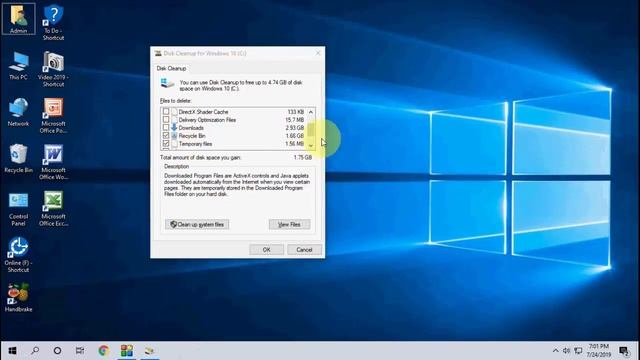Open the volume speaker tray icon

click(x=567, y=351)
